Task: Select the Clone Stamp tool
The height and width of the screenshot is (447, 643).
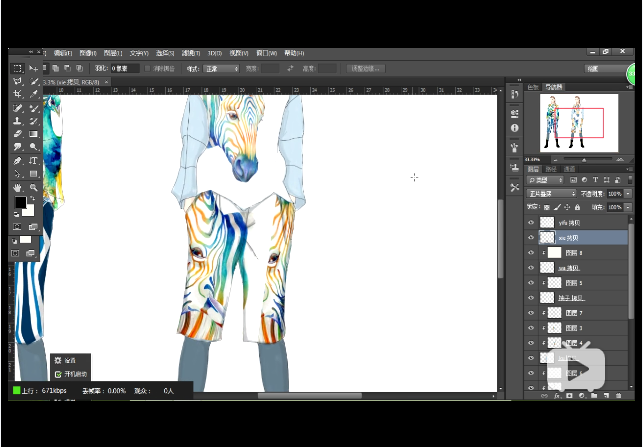Action: [19, 121]
